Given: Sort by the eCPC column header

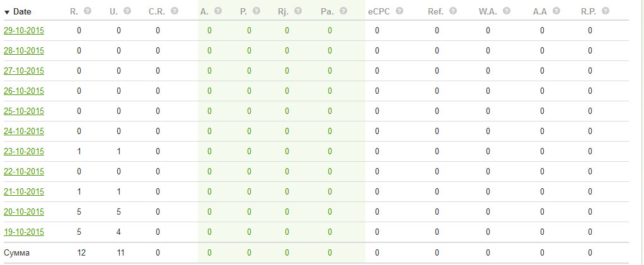Looking at the screenshot, I should [x=380, y=11].
